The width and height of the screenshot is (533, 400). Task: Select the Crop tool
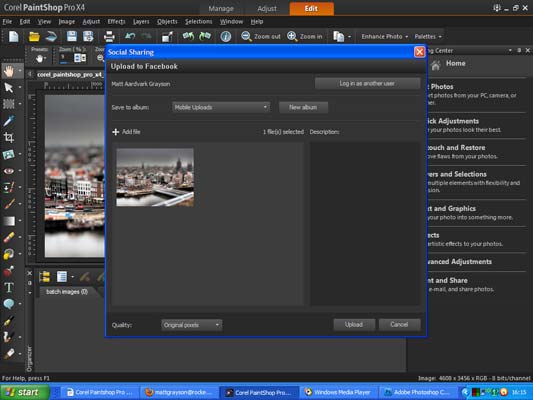pyautogui.click(x=9, y=137)
